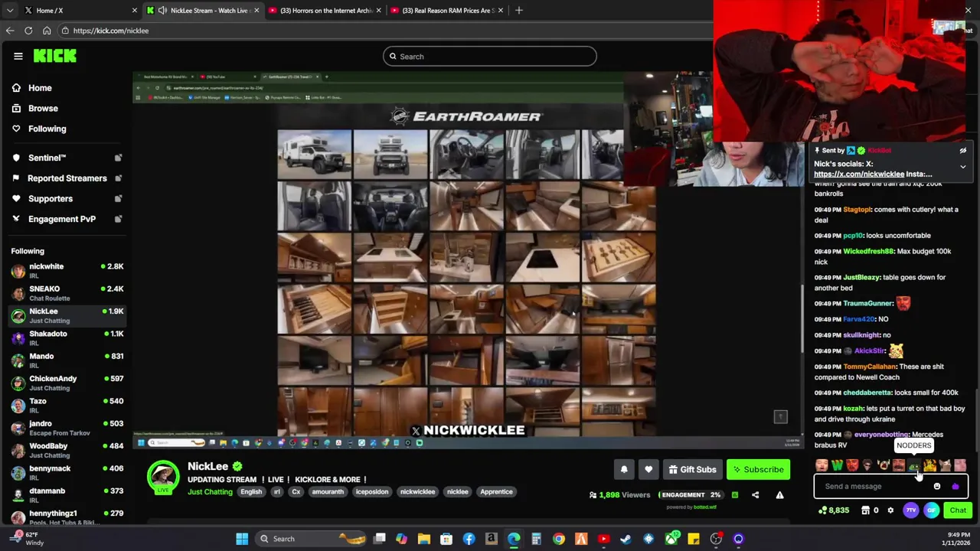The image size is (980, 551).
Task: Open Google Chrome from the taskbar
Action: (558, 539)
